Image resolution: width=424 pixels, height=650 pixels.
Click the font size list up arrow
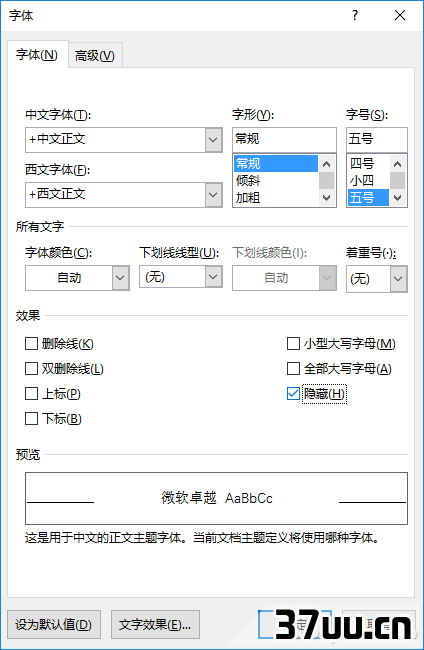(x=397, y=164)
